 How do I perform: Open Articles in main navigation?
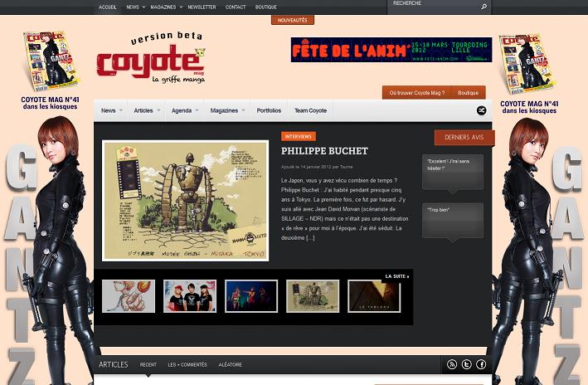pos(143,110)
